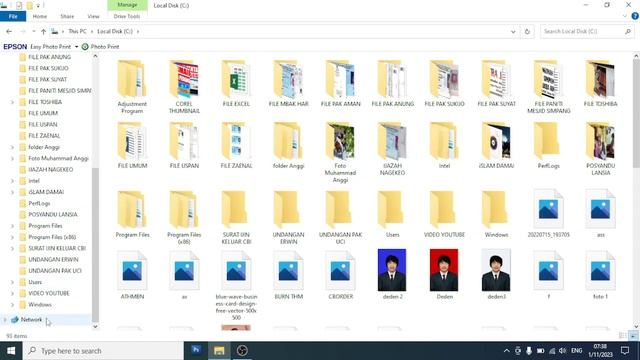Viewport: 640px width, 360px height.
Task: Open the Easy Photo Print dropdown
Action: (76, 47)
